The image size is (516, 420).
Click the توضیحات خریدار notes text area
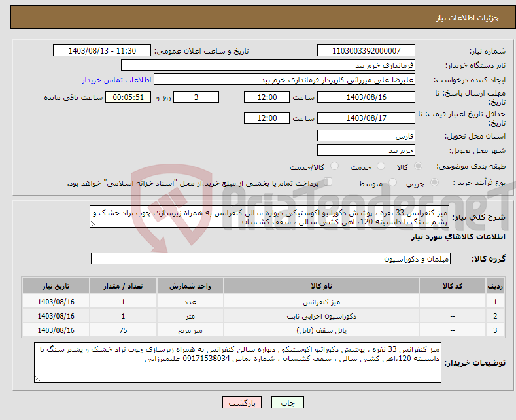pyautogui.click(x=237, y=362)
